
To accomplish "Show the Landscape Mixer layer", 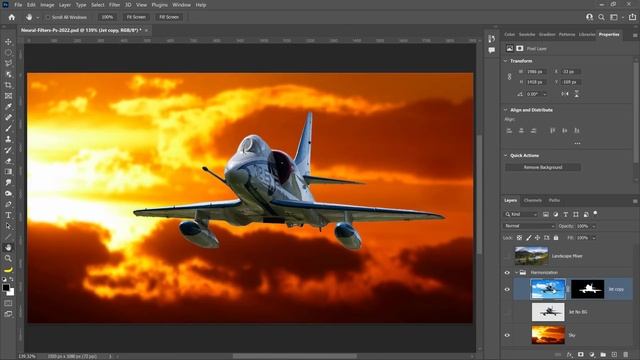I will [x=507, y=256].
